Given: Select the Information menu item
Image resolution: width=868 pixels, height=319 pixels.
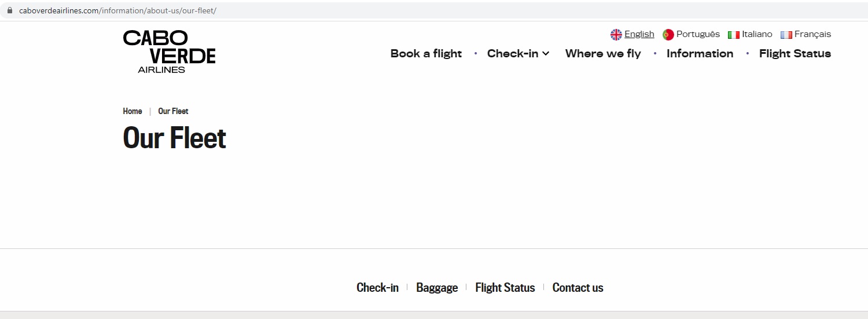Looking at the screenshot, I should (700, 53).
